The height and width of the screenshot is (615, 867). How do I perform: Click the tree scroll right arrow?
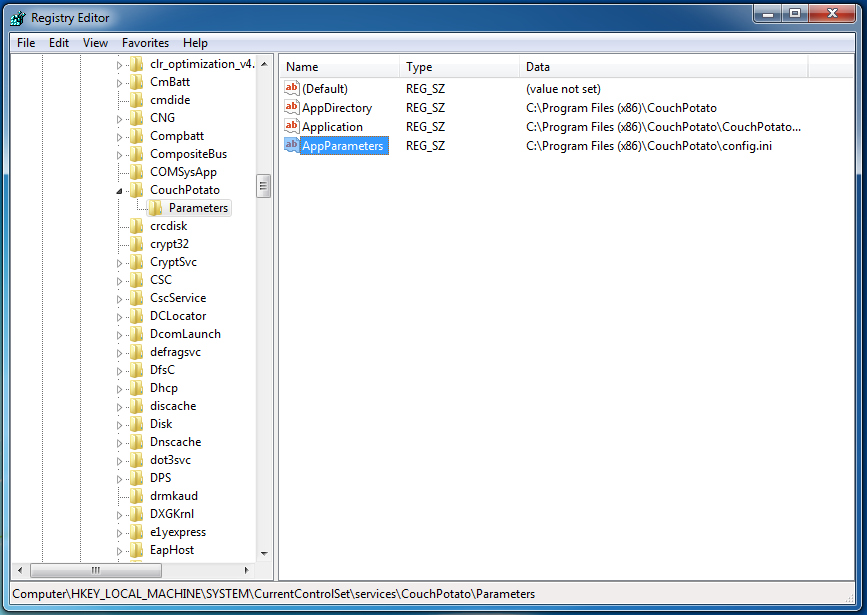247,570
